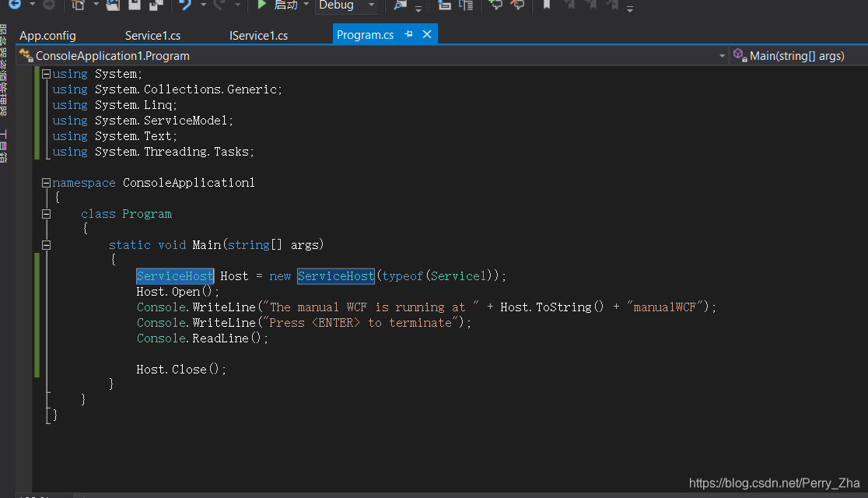The height and width of the screenshot is (498, 868).
Task: Click using System.Linq; line
Action: point(114,105)
